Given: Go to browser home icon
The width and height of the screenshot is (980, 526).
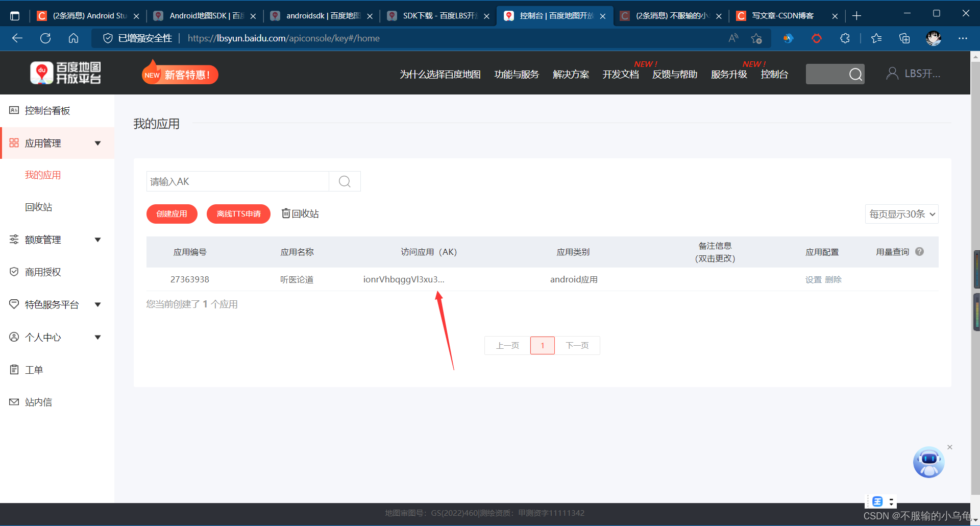Looking at the screenshot, I should click(73, 38).
